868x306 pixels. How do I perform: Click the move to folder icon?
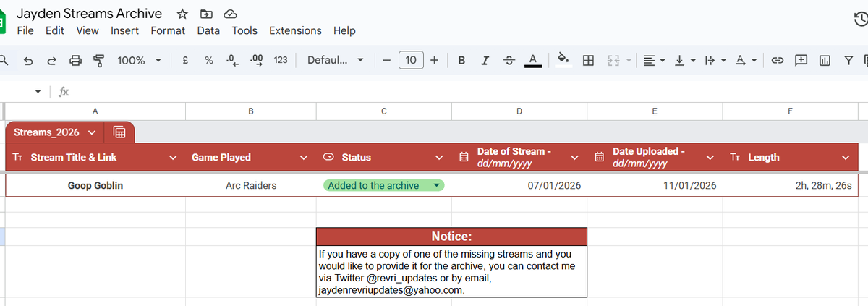coord(206,14)
